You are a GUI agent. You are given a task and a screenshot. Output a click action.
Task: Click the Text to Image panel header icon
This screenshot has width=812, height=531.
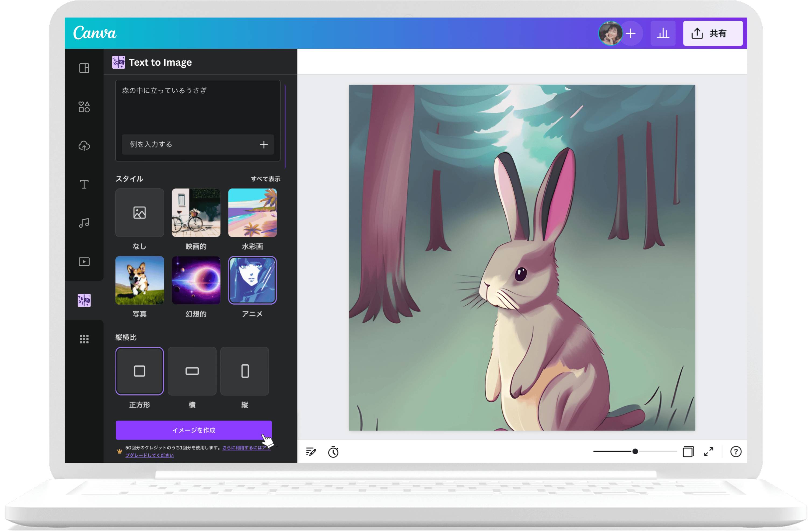click(118, 62)
